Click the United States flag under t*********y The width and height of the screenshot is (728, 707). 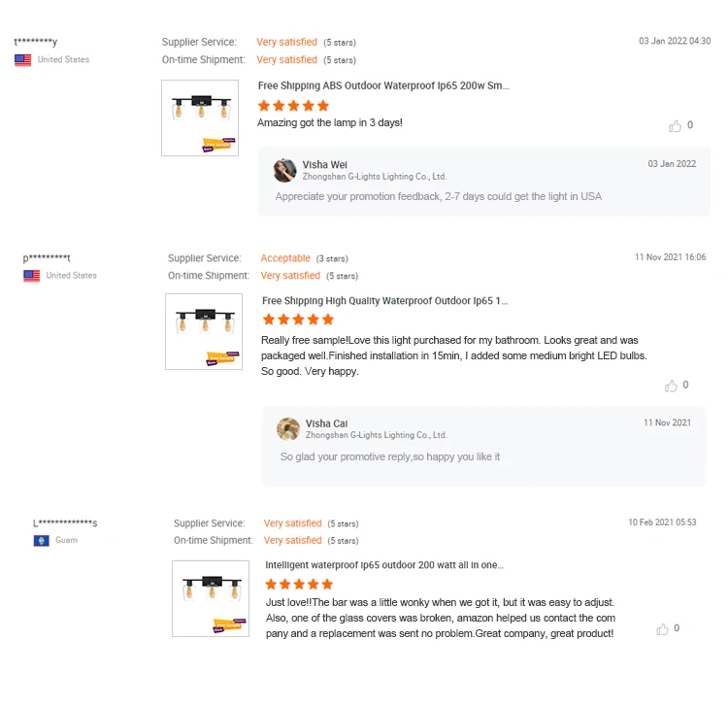tap(22, 60)
